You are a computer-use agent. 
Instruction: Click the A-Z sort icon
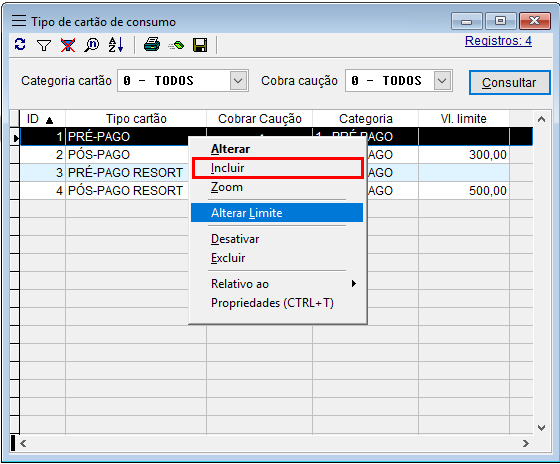pyautogui.click(x=116, y=45)
